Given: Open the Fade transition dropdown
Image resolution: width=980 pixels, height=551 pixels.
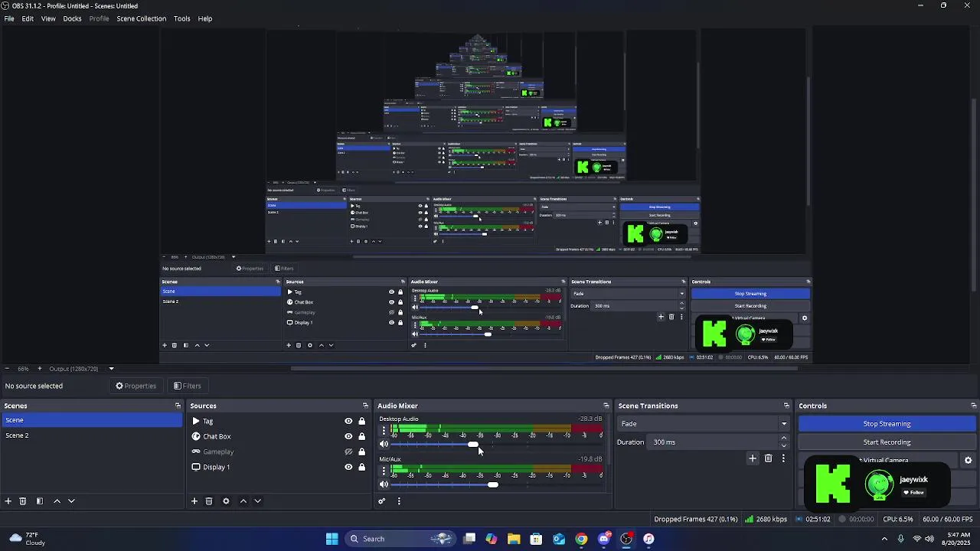Looking at the screenshot, I should (x=704, y=424).
